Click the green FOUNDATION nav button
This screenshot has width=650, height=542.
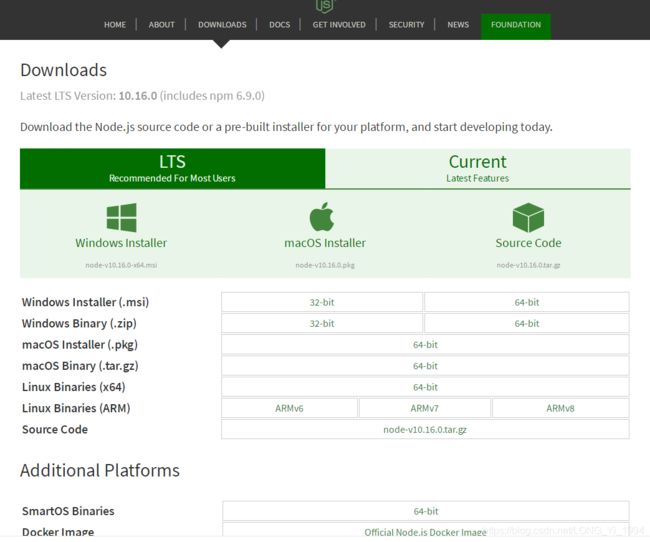click(x=516, y=26)
